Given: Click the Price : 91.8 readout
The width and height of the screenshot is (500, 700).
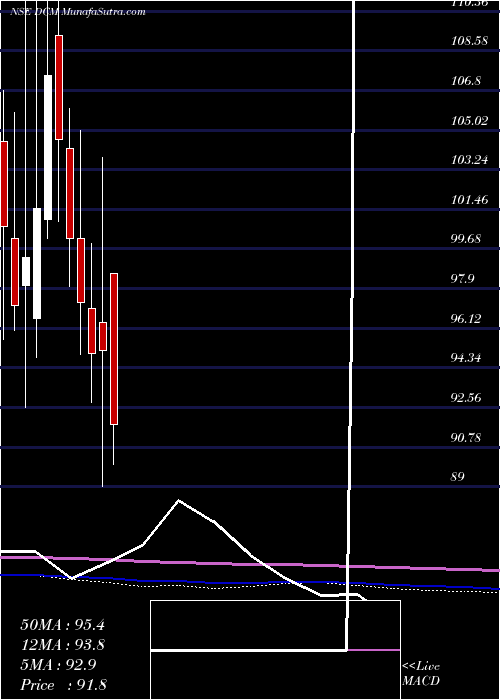Looking at the screenshot, I should coord(63,685).
